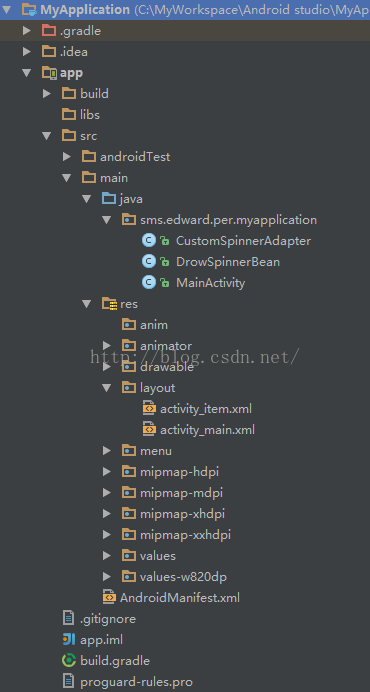The image size is (370, 692).
Task: Collapse the java source folder arrow
Action: [87, 199]
